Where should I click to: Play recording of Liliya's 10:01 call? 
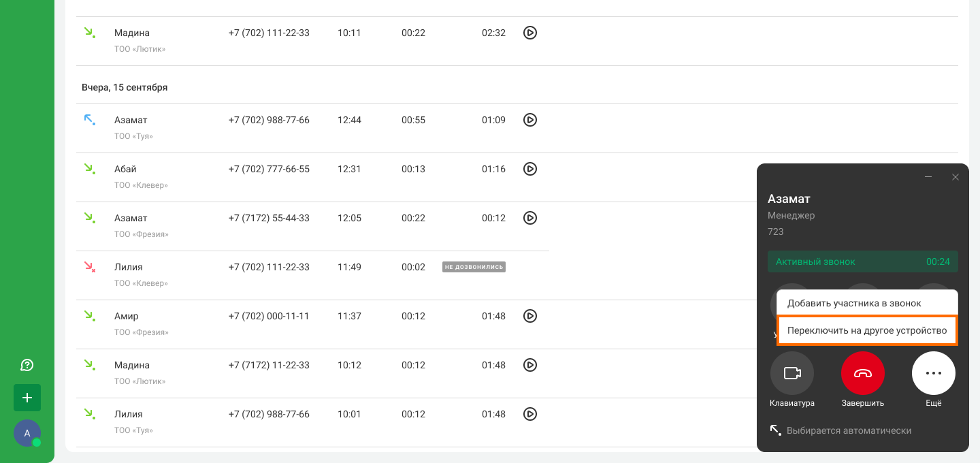[530, 414]
